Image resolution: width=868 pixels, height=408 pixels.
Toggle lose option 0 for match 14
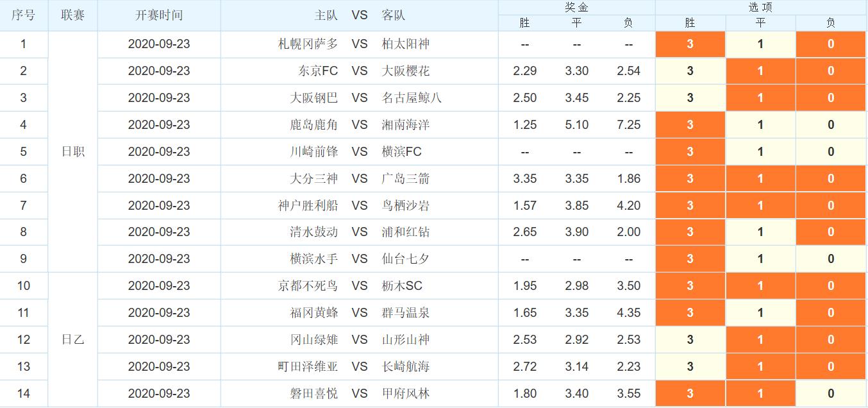(x=831, y=394)
